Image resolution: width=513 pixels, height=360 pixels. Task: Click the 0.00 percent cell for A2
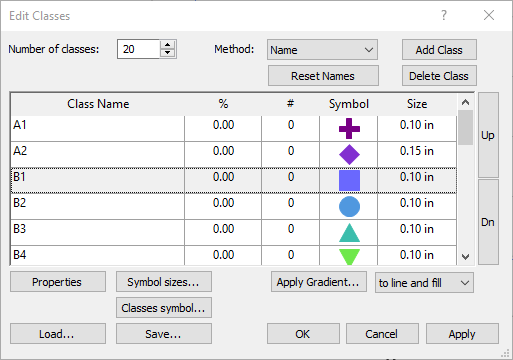[x=223, y=155]
